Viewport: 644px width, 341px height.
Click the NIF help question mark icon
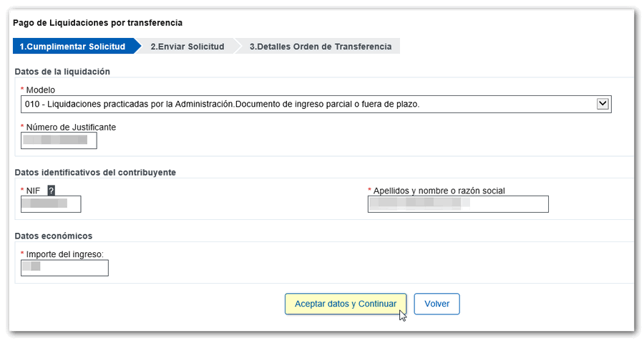[52, 191]
